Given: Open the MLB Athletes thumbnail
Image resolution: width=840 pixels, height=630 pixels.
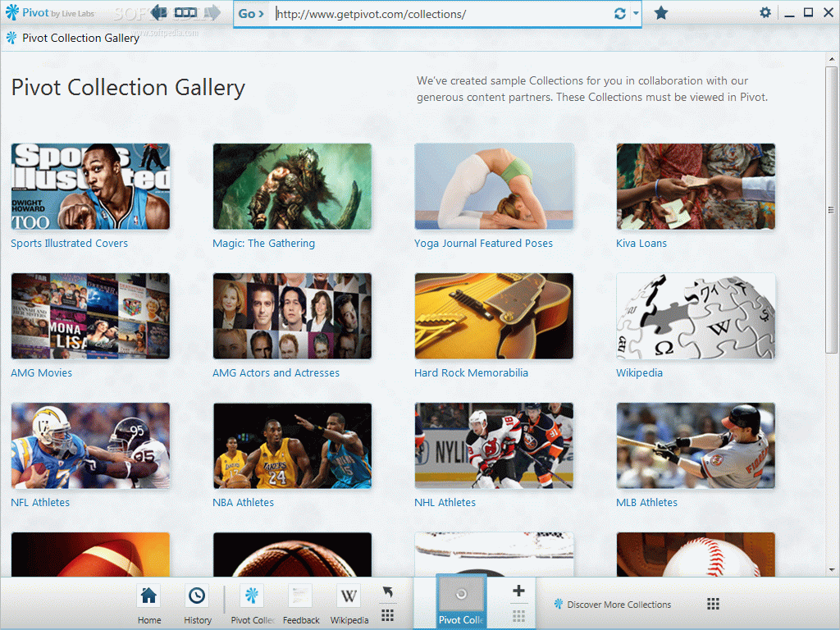Looking at the screenshot, I should pyautogui.click(x=696, y=445).
